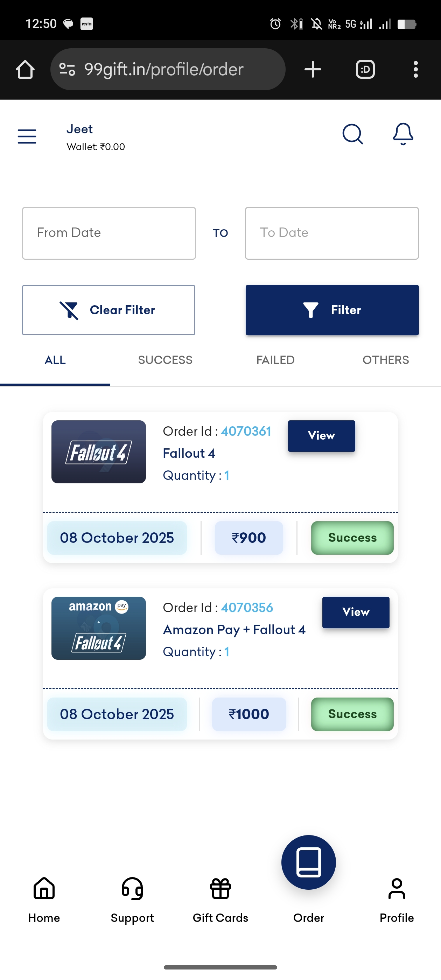Select the OTHERS orders tab
The image size is (441, 980).
pyautogui.click(x=385, y=360)
